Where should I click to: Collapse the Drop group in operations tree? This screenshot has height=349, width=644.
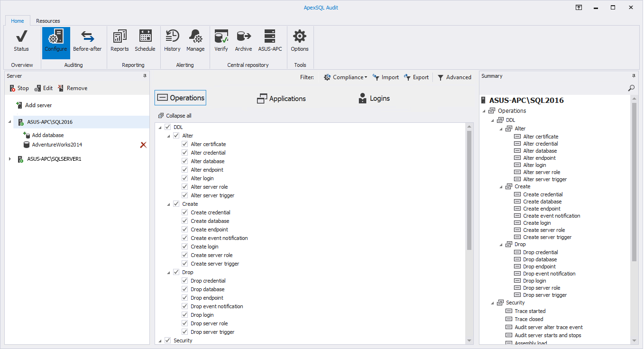tap(168, 272)
